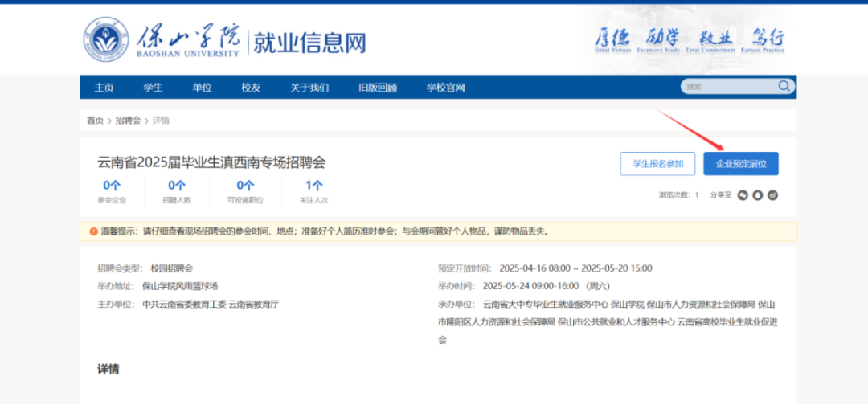The width and height of the screenshot is (868, 405).
Task: Click the 参会企业 count statistic
Action: click(x=112, y=192)
